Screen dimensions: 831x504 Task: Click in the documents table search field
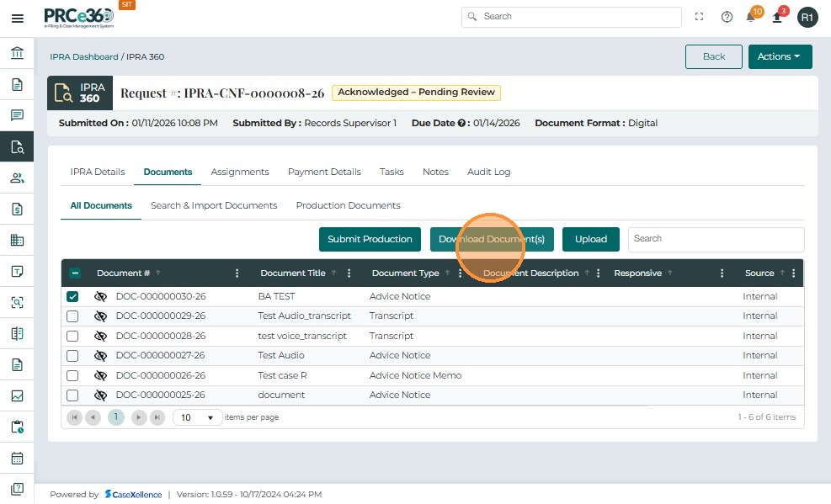[716, 239]
